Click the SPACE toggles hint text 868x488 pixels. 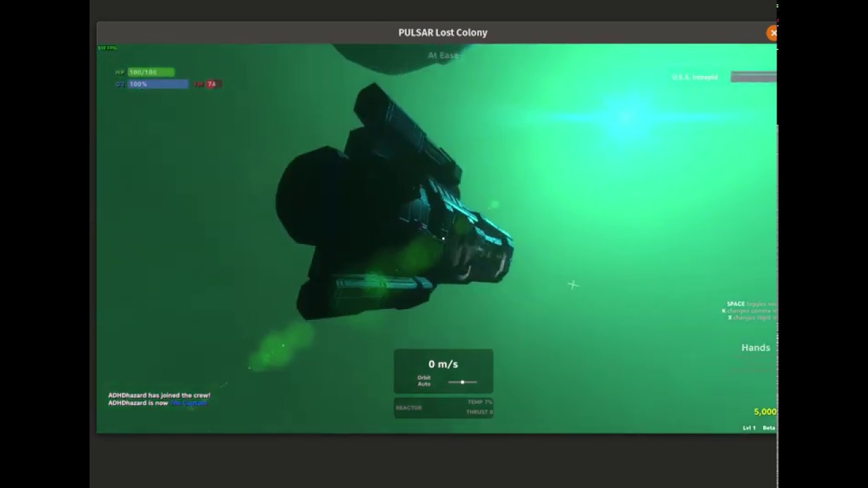point(751,304)
